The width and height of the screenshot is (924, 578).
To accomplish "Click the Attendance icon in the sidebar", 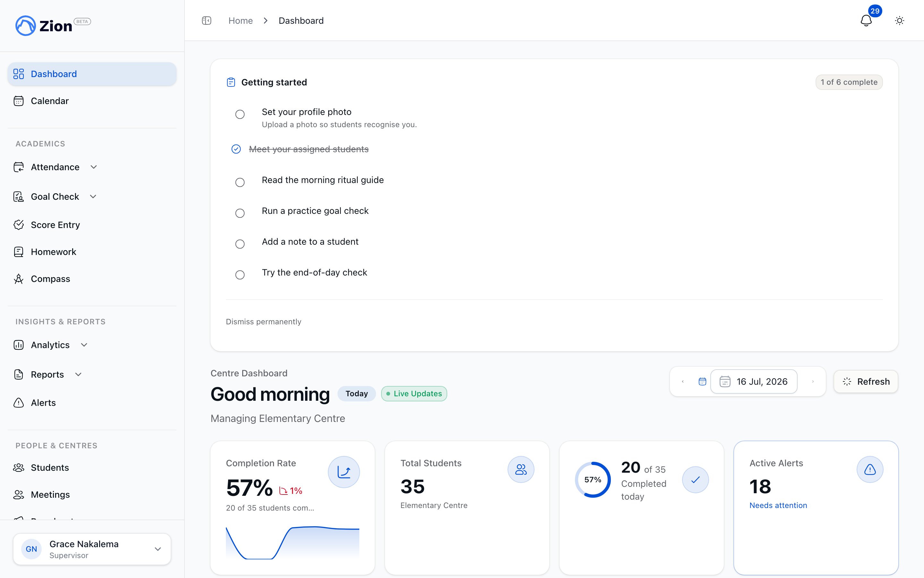I will pos(19,167).
